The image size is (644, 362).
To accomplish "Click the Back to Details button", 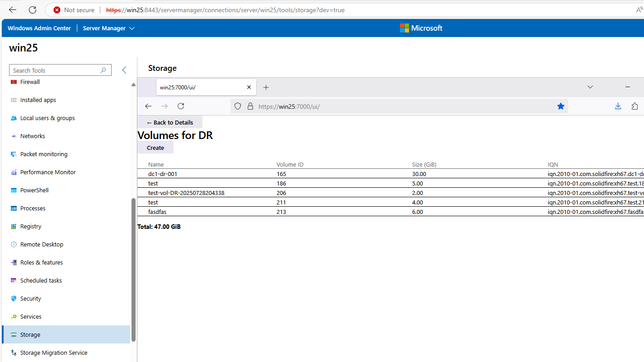I will click(x=170, y=122).
